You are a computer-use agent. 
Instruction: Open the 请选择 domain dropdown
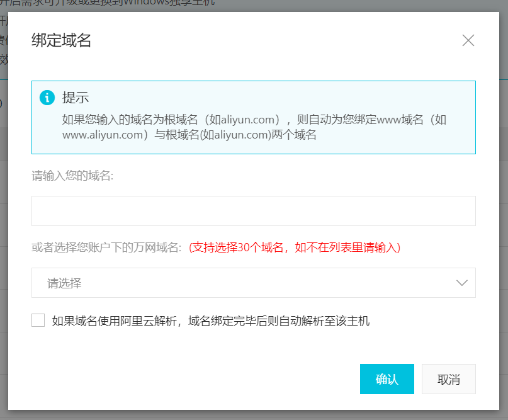coord(253,283)
